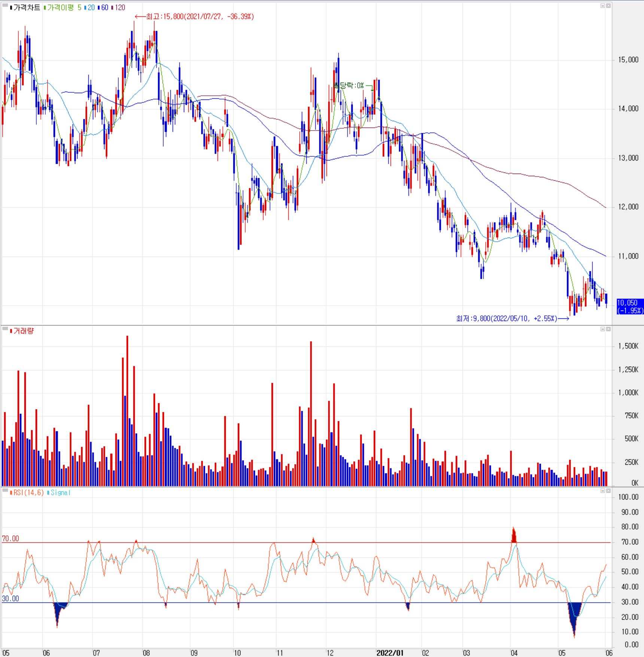Maximize the 거래량 volume panel
The image size is (644, 657).
click(603, 329)
